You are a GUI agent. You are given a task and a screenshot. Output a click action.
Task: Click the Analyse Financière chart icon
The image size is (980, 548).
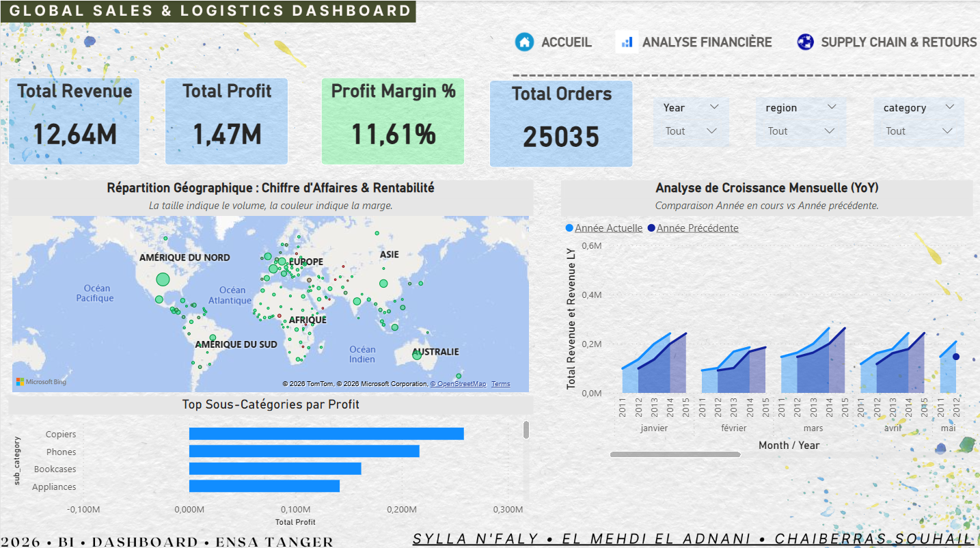point(626,42)
